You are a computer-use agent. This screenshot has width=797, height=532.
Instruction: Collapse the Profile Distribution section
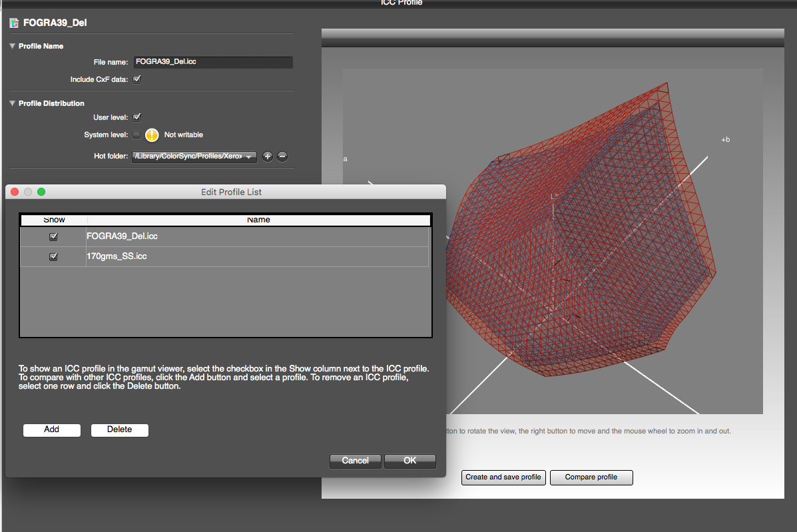coord(12,103)
